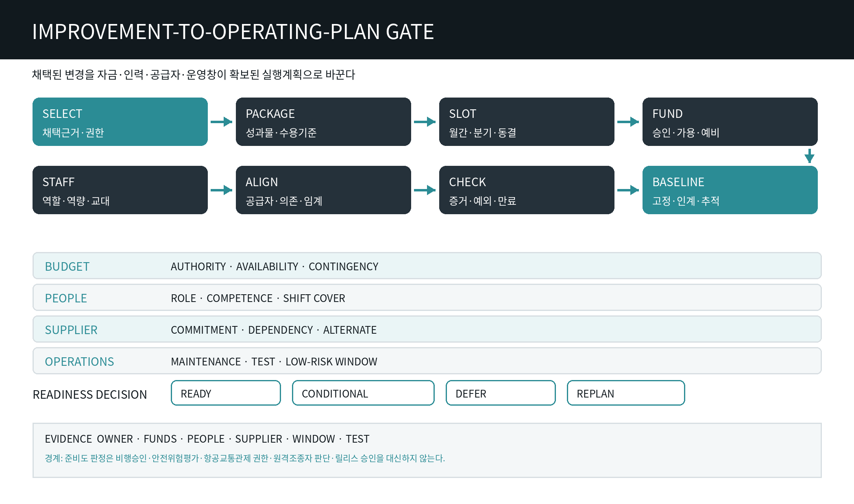Click the arrow between SLOT and FUND

(628, 122)
